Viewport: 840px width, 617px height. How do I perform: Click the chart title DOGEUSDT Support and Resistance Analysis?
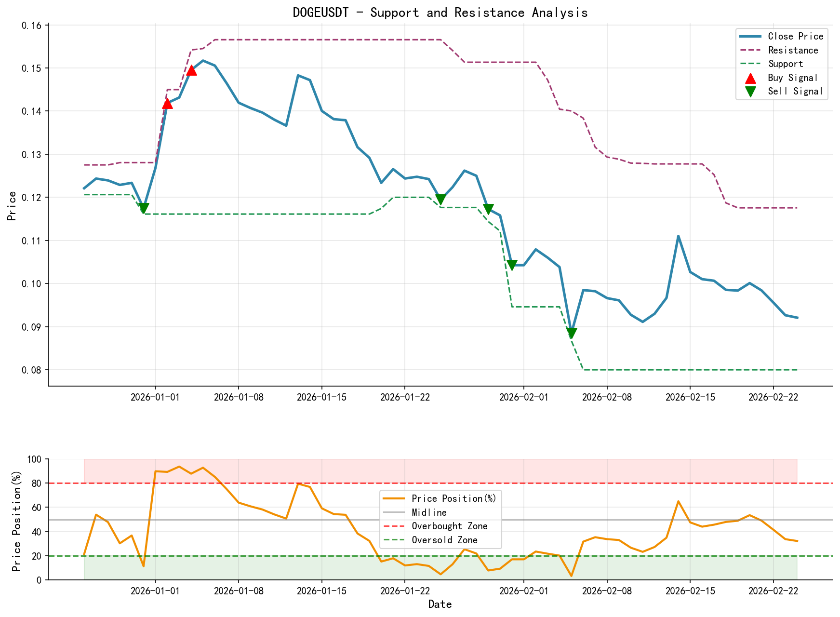[440, 13]
